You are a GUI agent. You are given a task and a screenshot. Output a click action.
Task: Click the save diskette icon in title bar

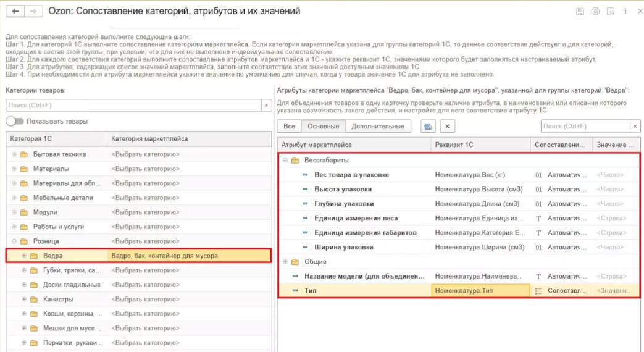click(x=580, y=12)
